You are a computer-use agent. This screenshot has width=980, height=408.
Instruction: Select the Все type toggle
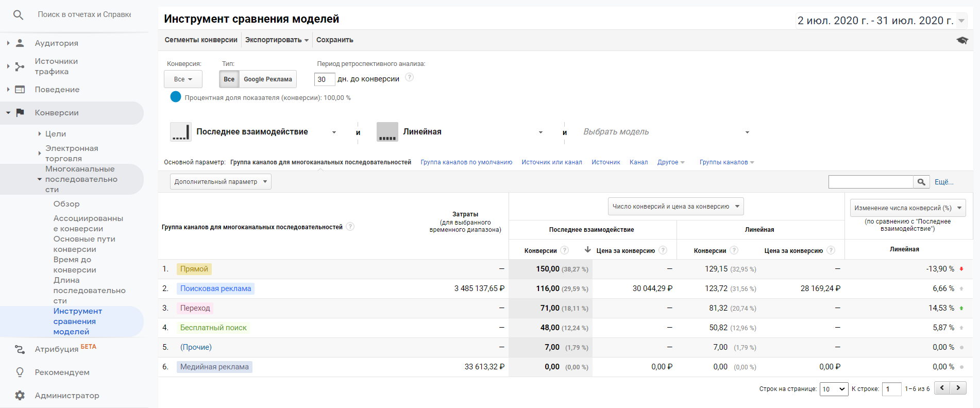point(229,79)
